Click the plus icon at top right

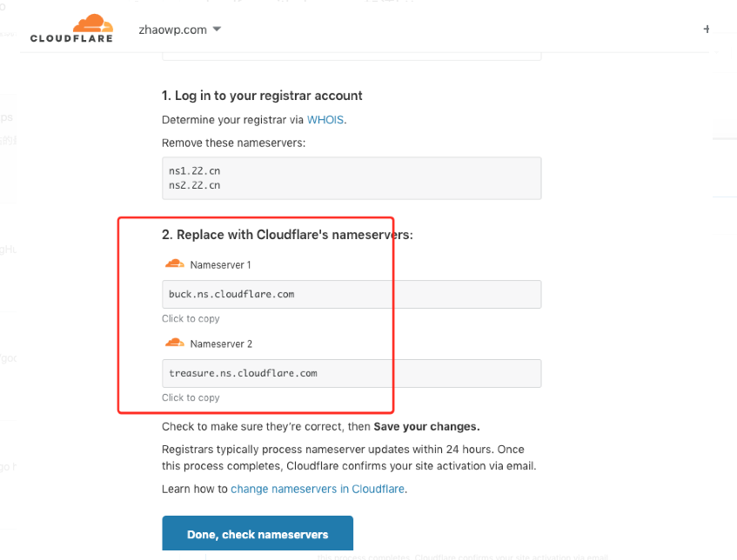(706, 29)
